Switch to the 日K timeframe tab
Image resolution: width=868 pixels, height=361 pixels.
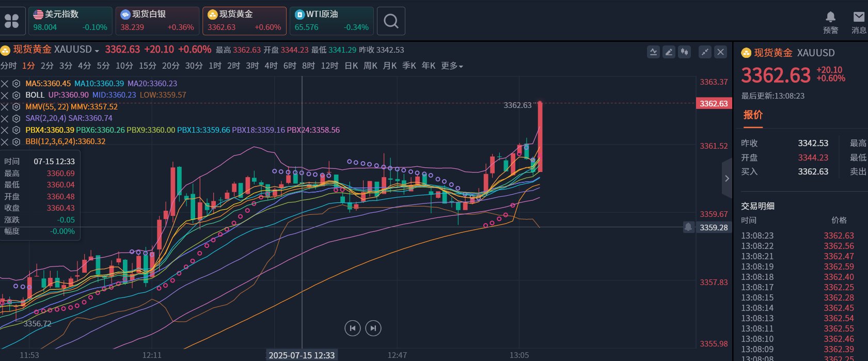click(x=351, y=66)
